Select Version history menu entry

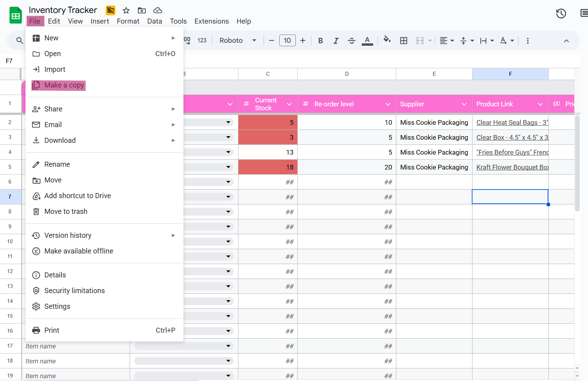click(x=68, y=235)
